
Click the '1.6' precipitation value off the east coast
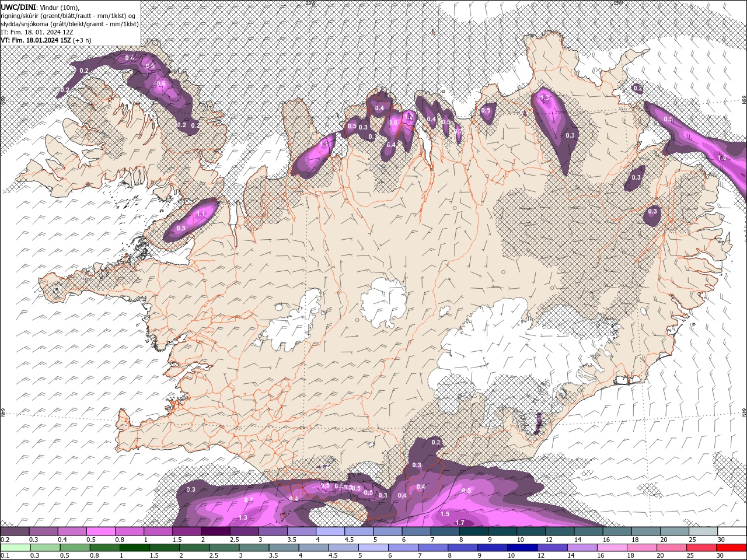tap(722, 157)
